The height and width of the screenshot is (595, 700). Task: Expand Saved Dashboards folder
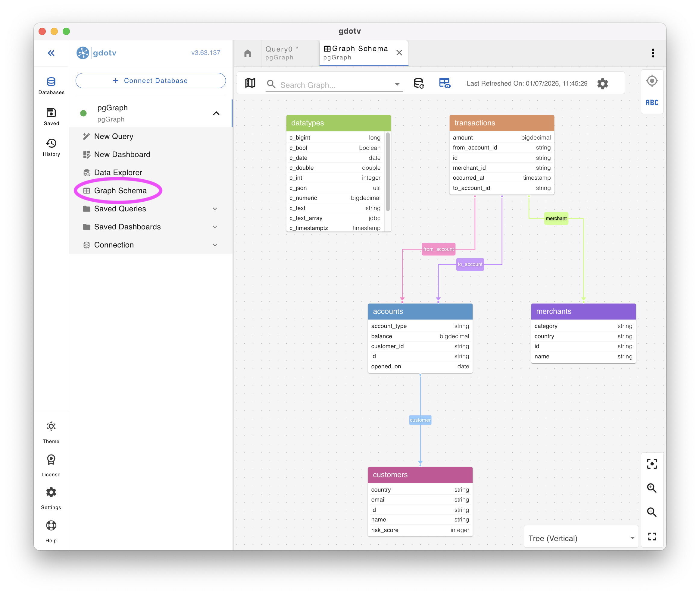tap(215, 227)
